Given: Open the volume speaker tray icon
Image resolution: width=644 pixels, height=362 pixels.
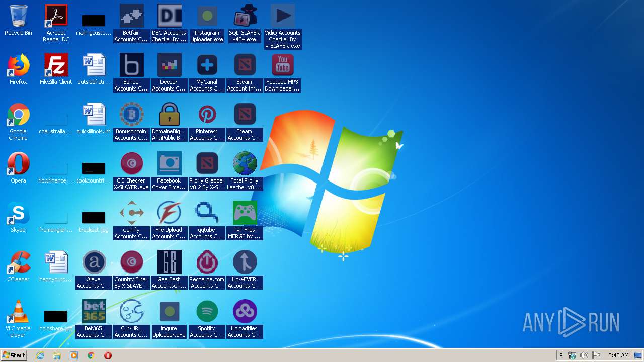Looking at the screenshot, I should pyautogui.click(x=584, y=355).
